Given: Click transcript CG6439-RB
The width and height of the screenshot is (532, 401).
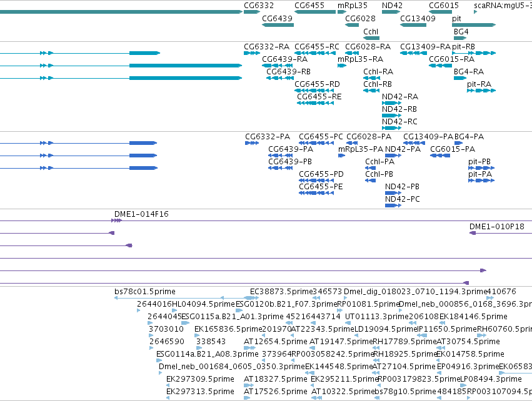Looking at the screenshot, I should click(288, 72).
